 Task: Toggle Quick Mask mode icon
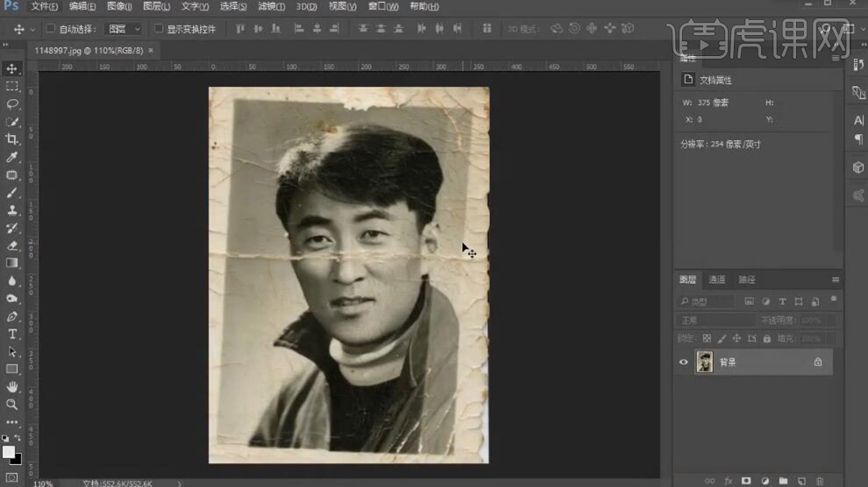(11, 477)
